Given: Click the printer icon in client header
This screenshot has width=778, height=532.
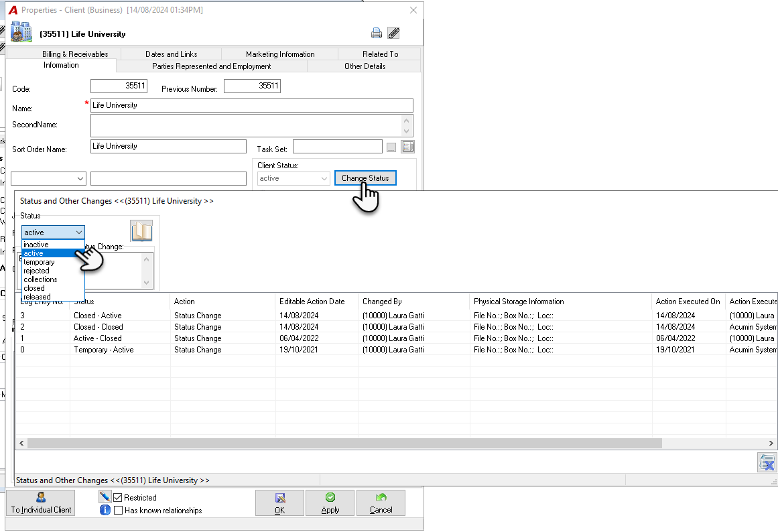Looking at the screenshot, I should (377, 34).
